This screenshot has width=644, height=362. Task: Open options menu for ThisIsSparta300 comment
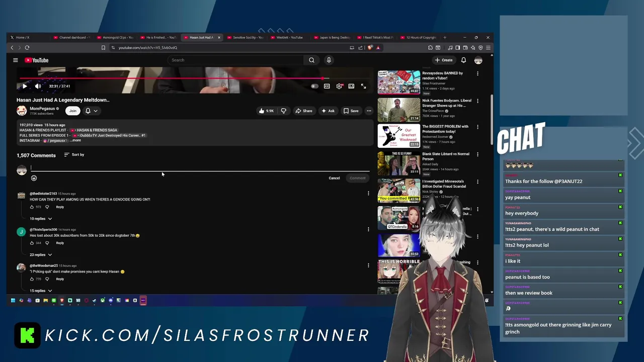click(x=368, y=229)
